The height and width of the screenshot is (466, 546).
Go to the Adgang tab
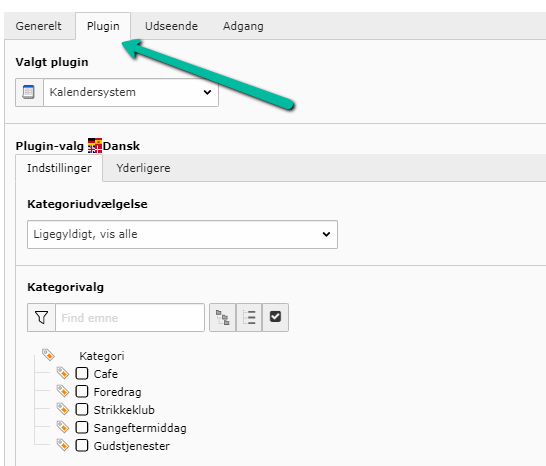tap(243, 26)
